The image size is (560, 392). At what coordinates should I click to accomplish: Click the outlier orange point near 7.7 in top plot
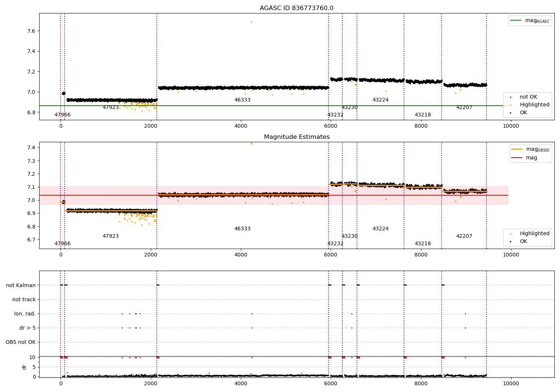click(251, 22)
